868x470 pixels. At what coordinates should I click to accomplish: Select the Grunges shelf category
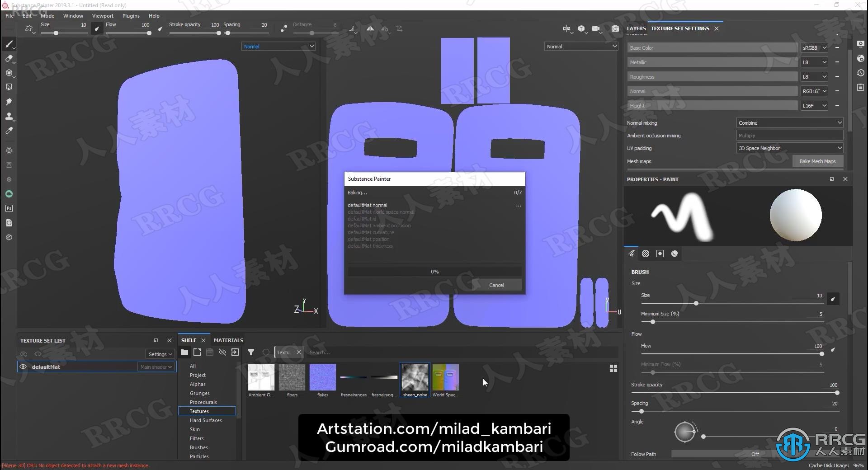[200, 393]
